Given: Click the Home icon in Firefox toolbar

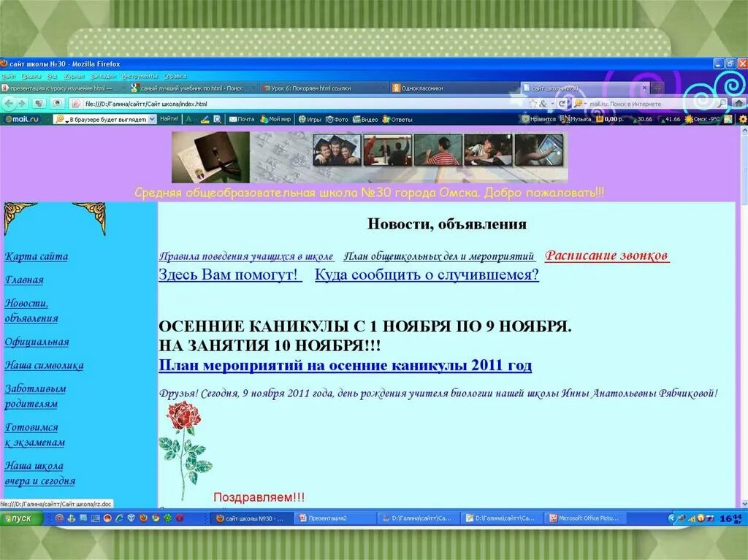Looking at the screenshot, I should pyautogui.click(x=739, y=102).
